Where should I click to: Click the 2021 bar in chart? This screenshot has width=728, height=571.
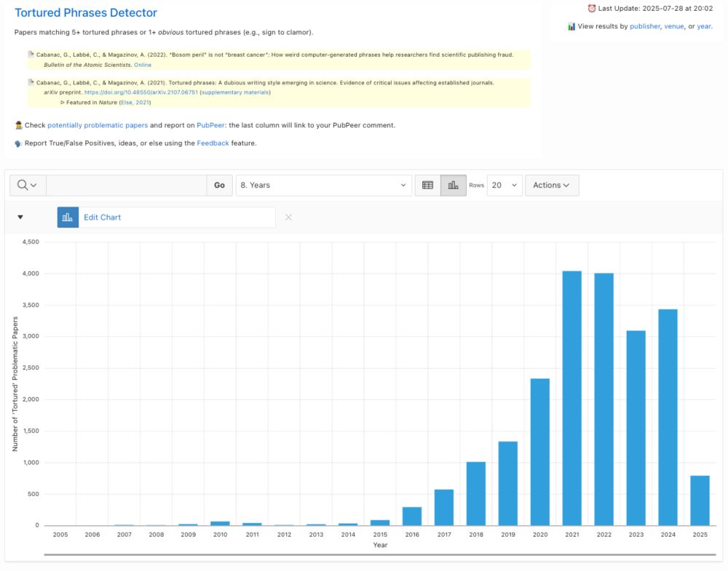tap(572, 398)
